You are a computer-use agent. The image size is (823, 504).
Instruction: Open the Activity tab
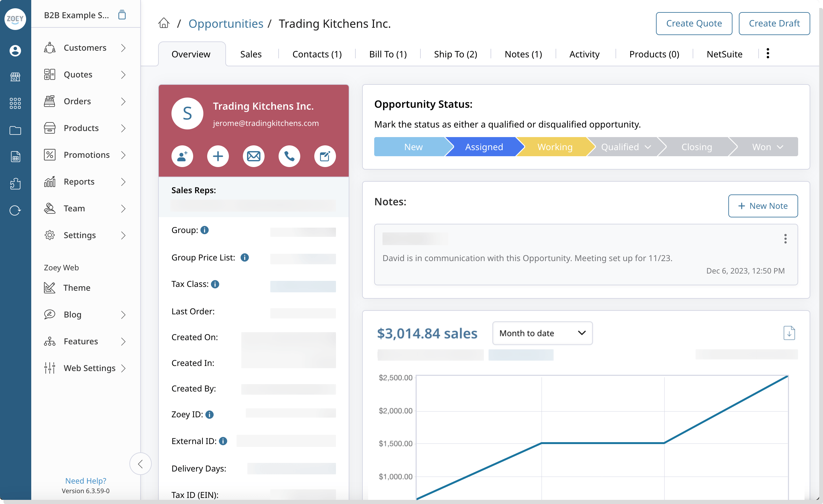pos(584,54)
